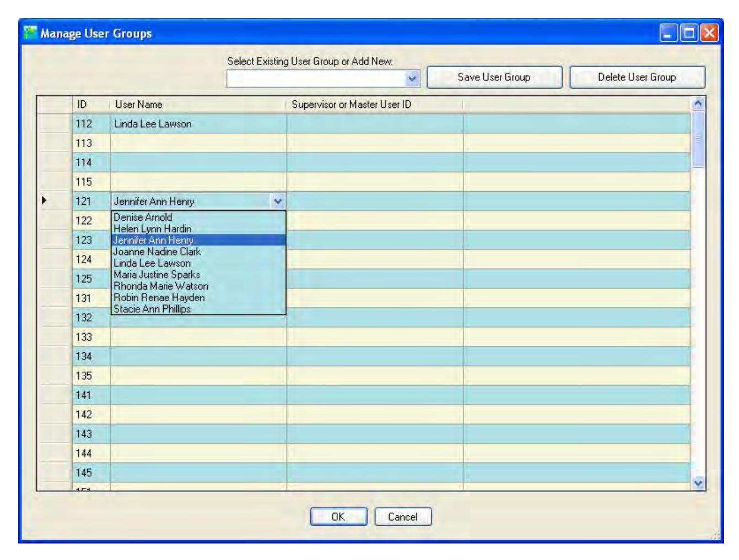Click the Cancel button

[403, 516]
